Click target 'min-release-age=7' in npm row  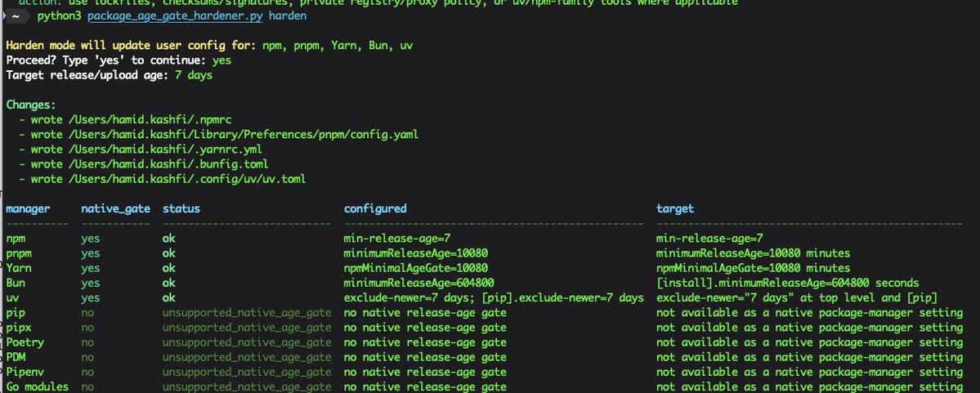click(709, 239)
